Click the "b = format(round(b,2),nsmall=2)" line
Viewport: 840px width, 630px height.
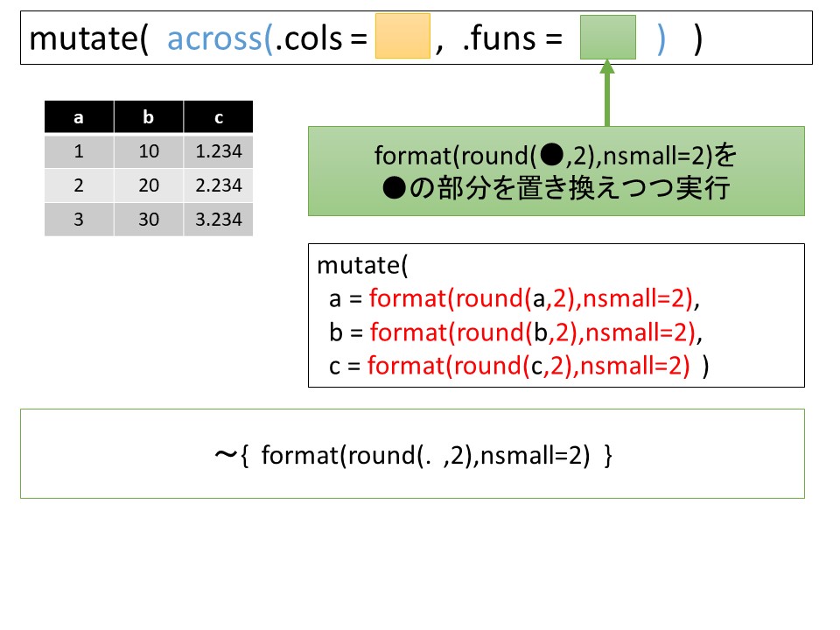click(515, 332)
